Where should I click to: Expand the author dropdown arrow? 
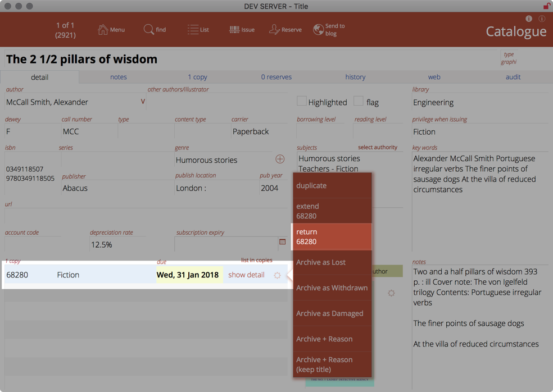(x=143, y=102)
